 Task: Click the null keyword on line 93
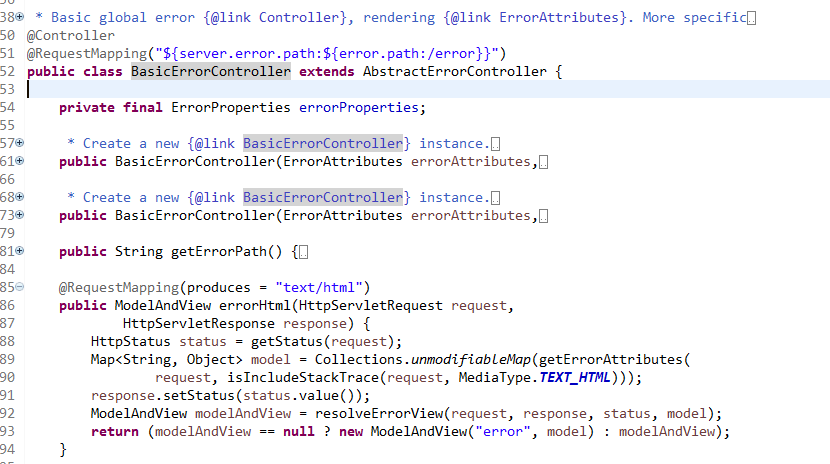coord(299,431)
